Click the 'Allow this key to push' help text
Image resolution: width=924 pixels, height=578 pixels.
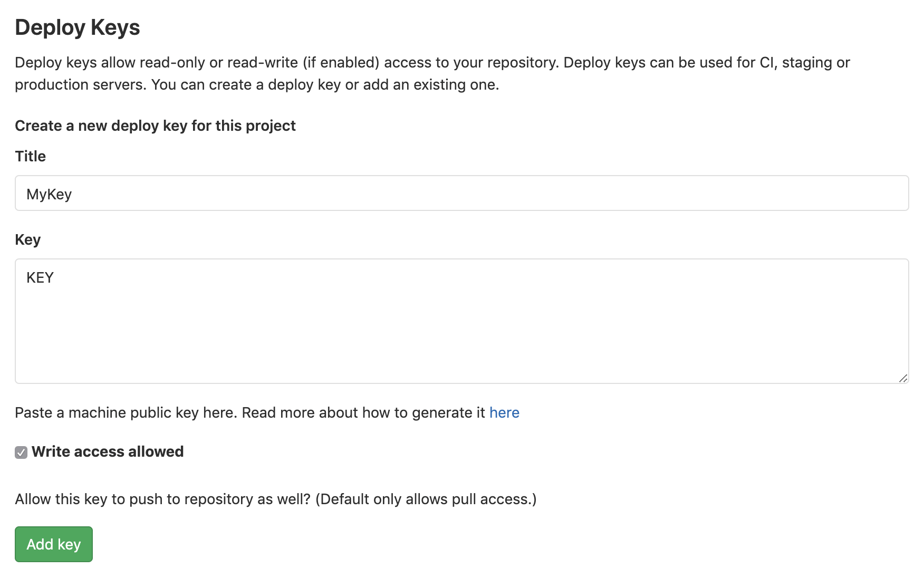(275, 499)
